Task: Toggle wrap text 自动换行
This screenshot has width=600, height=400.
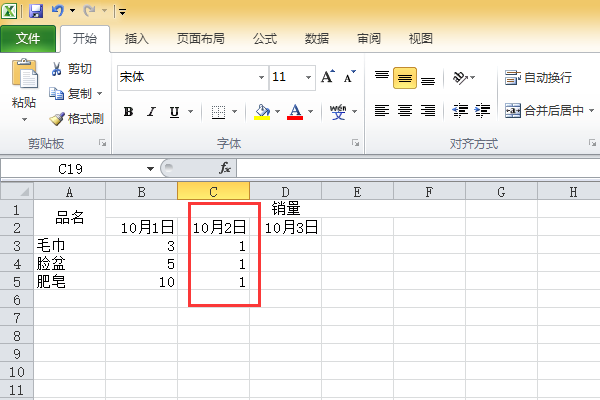Action: click(538, 78)
